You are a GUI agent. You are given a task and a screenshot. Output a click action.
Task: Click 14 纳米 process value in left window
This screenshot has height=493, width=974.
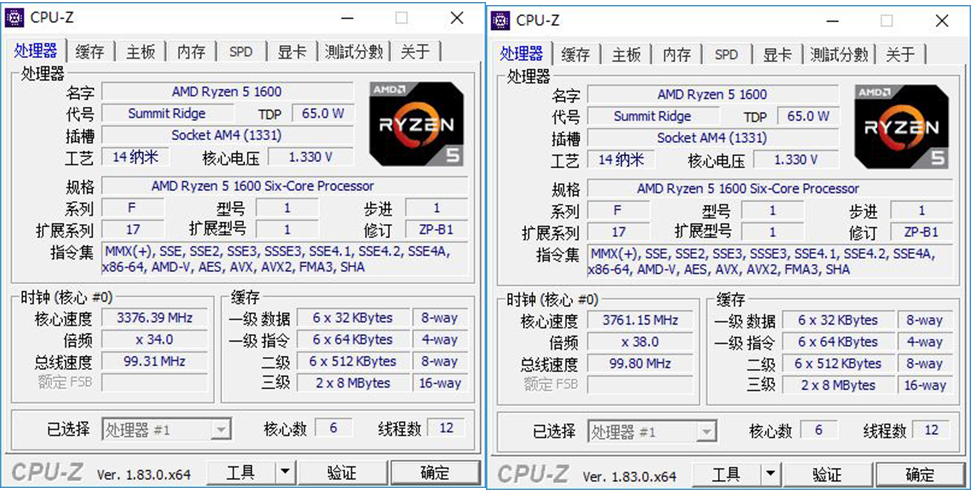[x=135, y=157]
